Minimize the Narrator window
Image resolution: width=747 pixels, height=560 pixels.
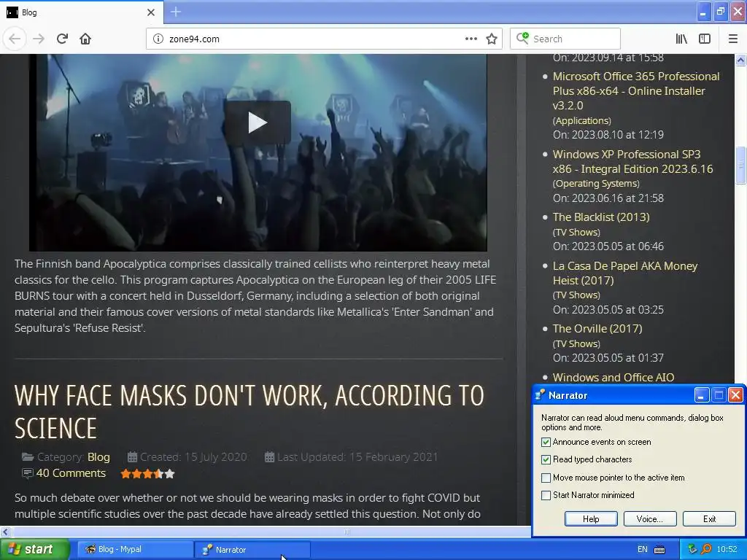coord(701,394)
